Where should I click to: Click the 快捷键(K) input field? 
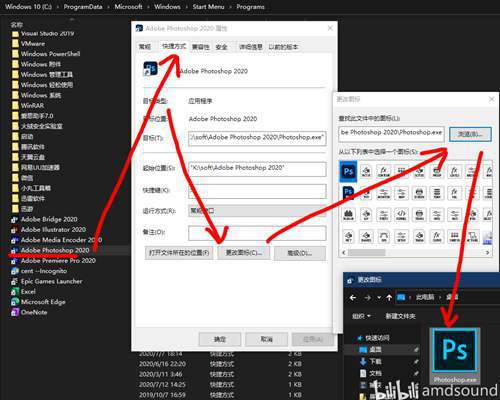[x=257, y=191]
